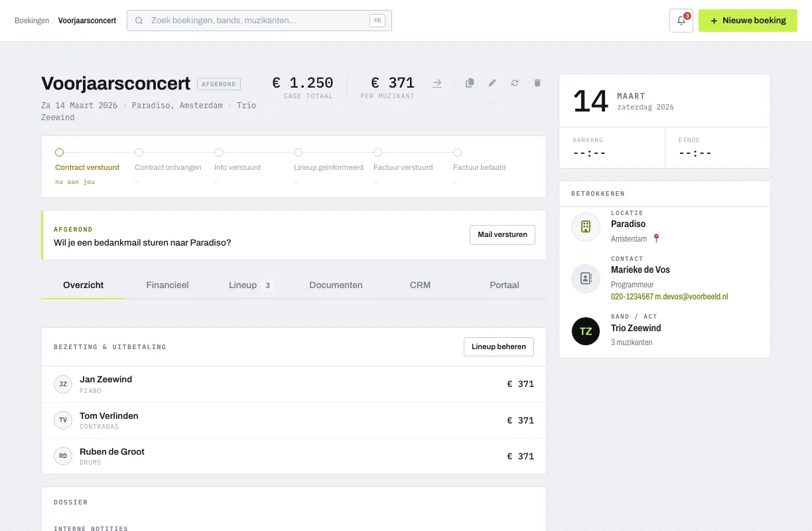Mark the Contract verstuurd step circle
This screenshot has width=812, height=531.
coord(60,152)
